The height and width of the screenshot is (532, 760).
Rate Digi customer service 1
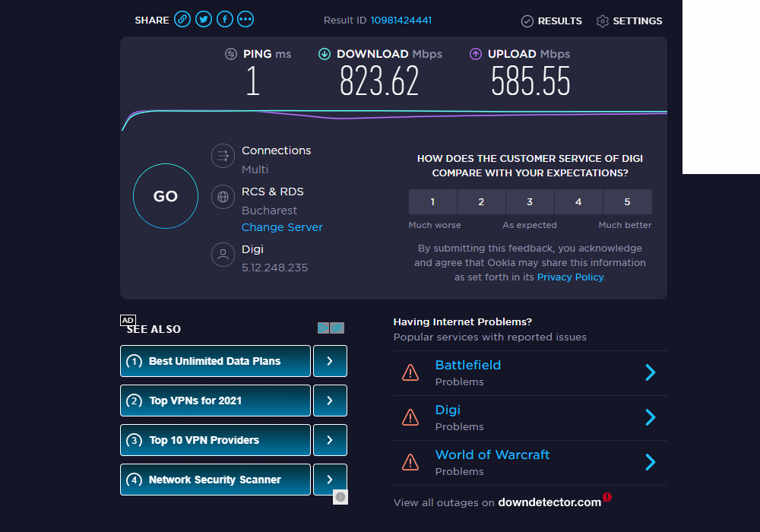pyautogui.click(x=432, y=201)
